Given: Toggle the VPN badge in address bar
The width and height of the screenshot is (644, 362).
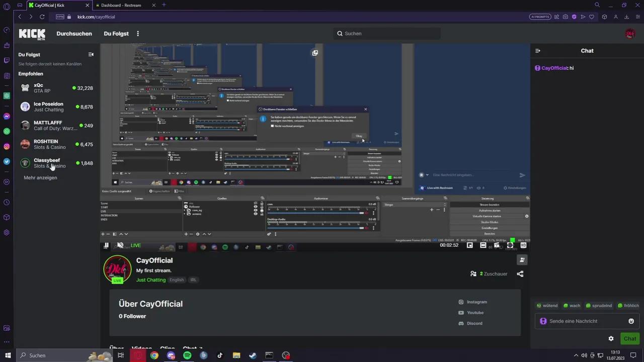Looking at the screenshot, I should [x=60, y=17].
